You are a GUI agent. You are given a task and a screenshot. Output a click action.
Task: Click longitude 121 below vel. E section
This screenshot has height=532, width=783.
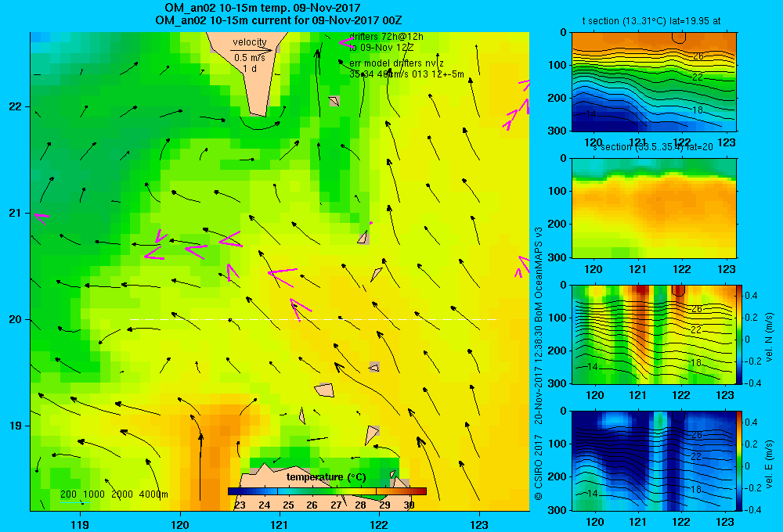pos(637,522)
